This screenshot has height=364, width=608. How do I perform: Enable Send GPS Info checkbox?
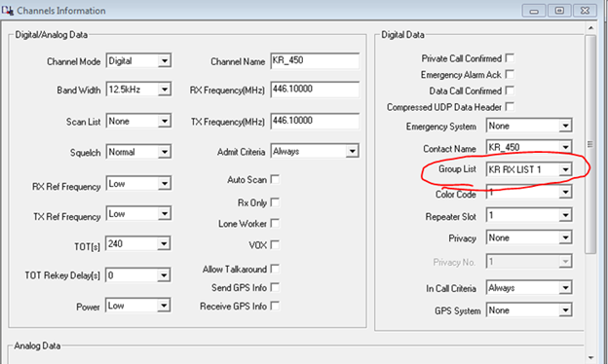coord(275,287)
